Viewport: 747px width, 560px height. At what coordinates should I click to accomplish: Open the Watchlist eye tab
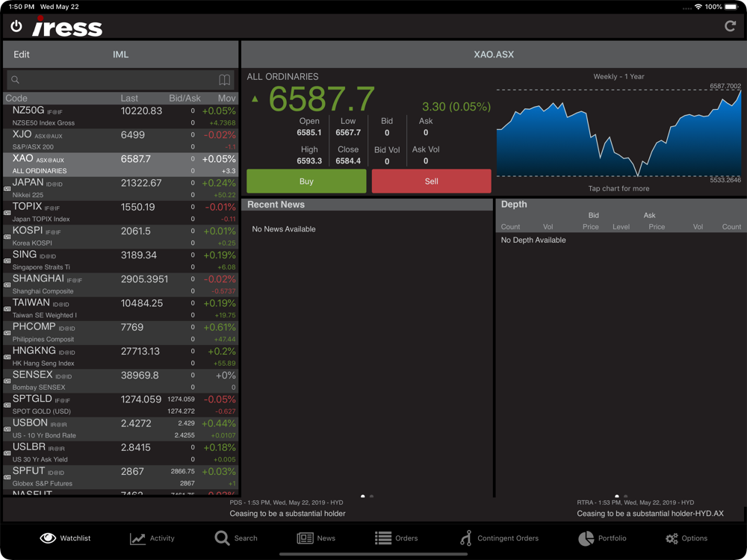(x=65, y=538)
